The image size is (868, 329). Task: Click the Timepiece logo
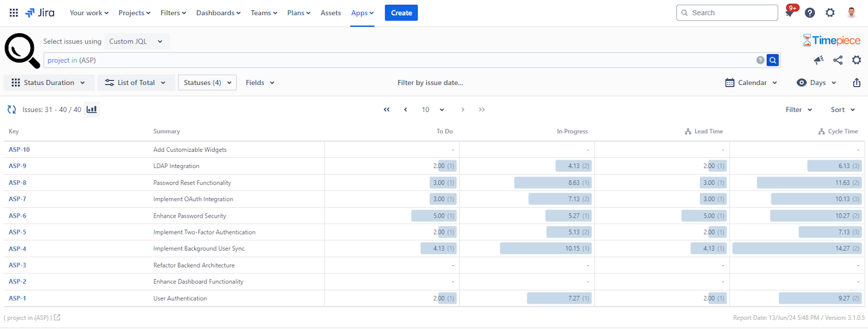click(x=831, y=40)
